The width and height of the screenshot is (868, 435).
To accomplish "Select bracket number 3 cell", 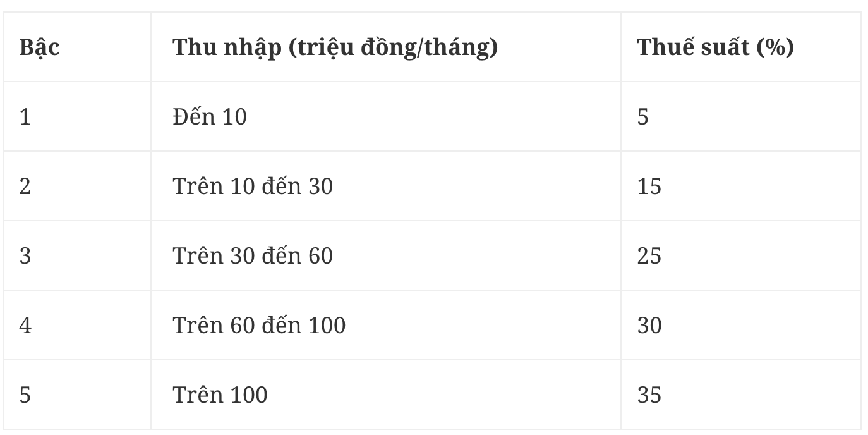I will [25, 256].
